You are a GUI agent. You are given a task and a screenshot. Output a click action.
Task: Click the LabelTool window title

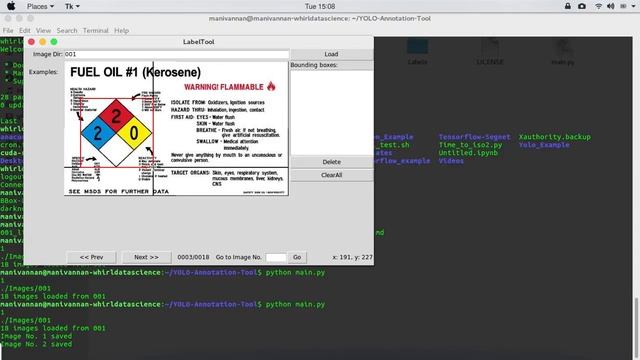(x=198, y=42)
